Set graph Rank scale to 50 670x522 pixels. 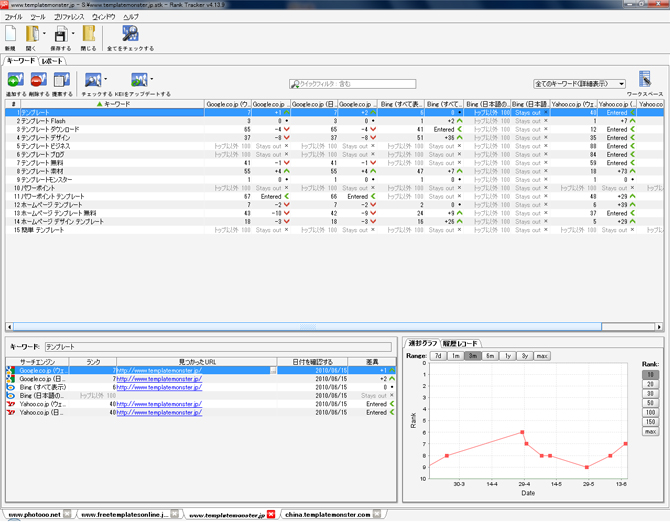tap(650, 403)
